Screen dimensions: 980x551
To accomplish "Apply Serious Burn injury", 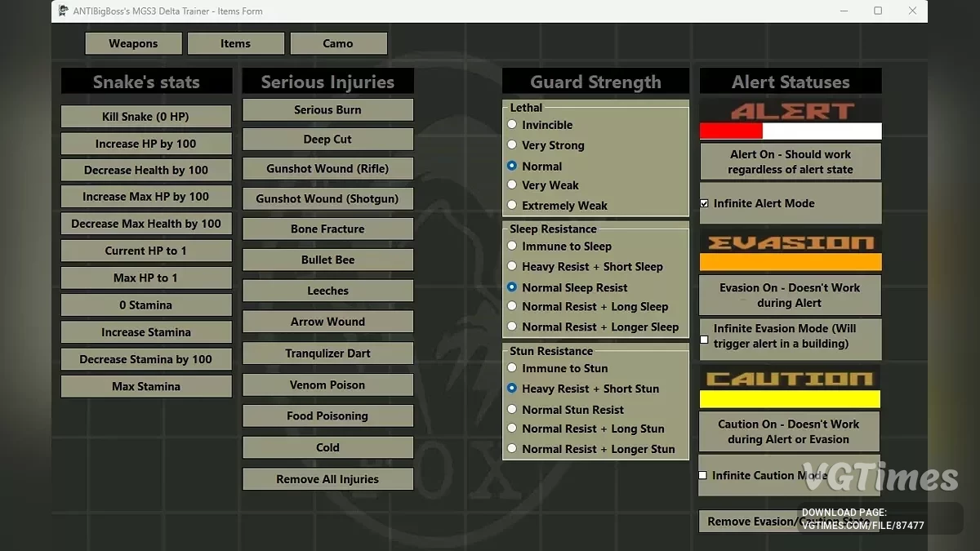I will [x=327, y=109].
